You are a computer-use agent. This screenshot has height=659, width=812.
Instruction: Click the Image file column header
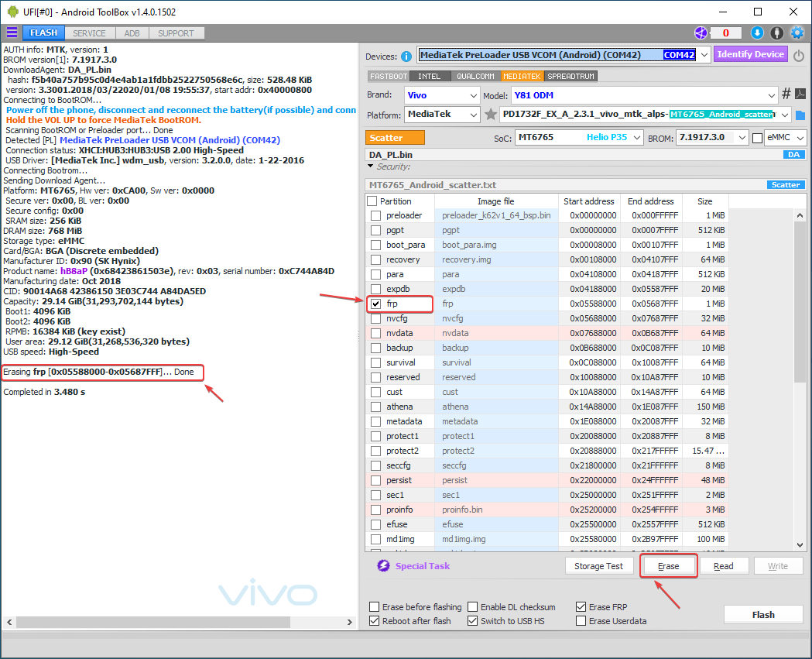click(495, 201)
